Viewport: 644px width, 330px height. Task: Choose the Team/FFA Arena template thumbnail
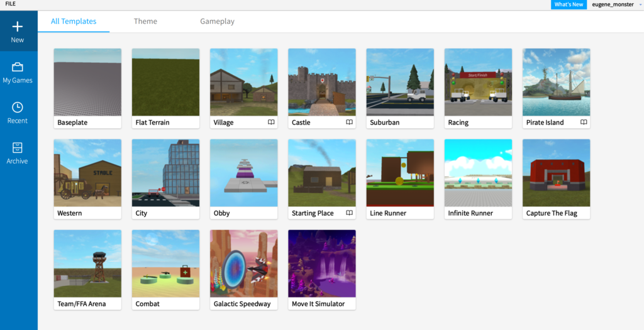(87, 263)
